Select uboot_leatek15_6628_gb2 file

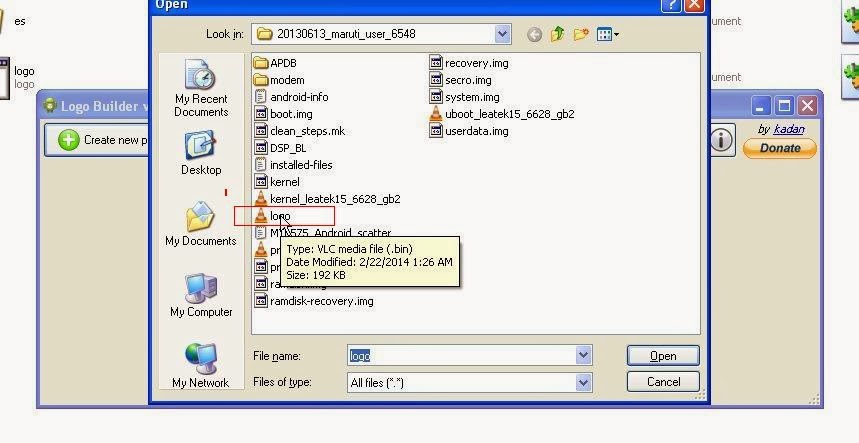[x=502, y=114]
